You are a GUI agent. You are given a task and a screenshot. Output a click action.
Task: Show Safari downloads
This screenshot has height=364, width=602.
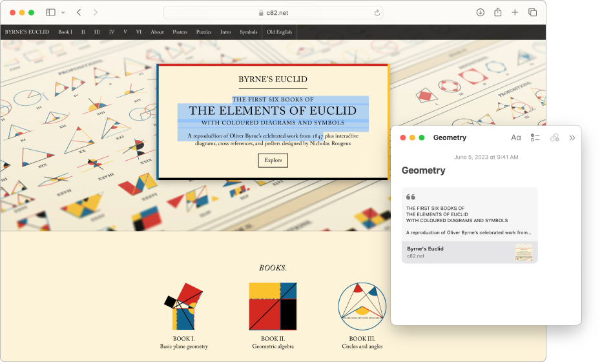point(480,12)
